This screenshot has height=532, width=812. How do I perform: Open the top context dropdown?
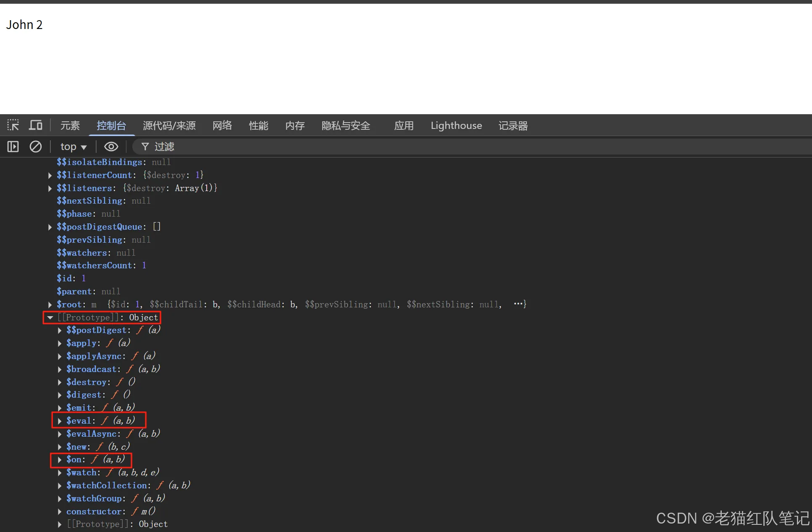tap(73, 147)
